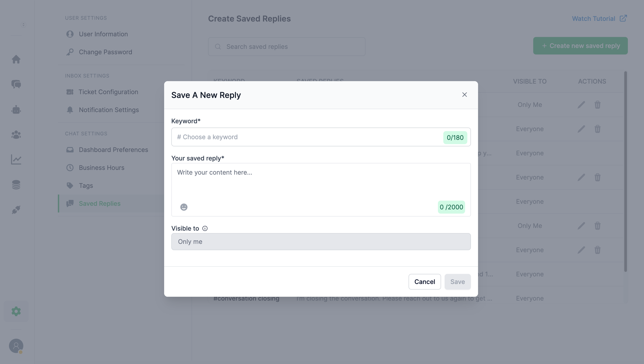Click the saved reply content text area
This screenshot has width=644, height=364.
[x=321, y=182]
